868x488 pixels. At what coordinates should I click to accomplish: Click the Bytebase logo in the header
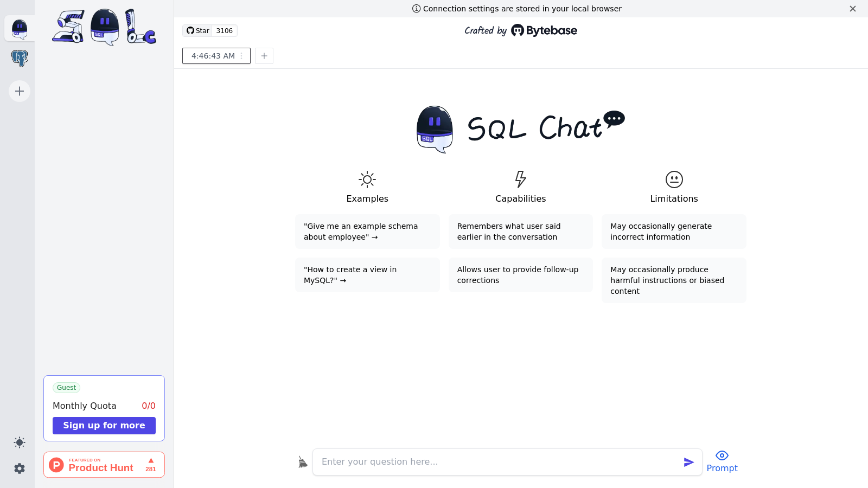point(543,30)
